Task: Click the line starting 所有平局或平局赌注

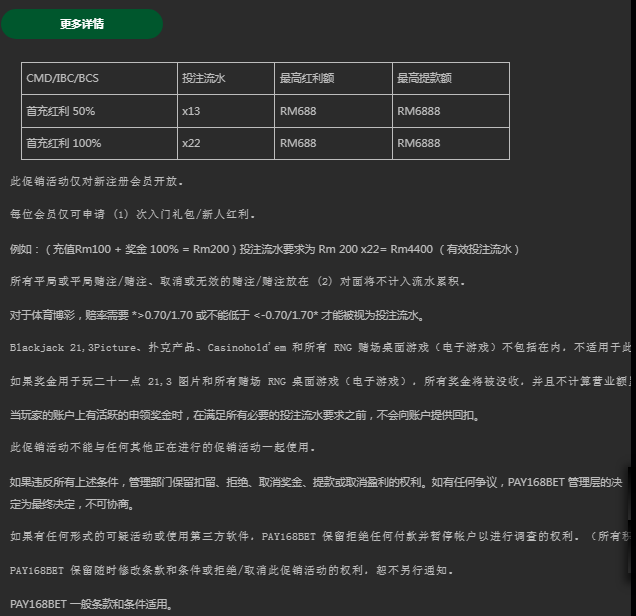Action: point(237,281)
